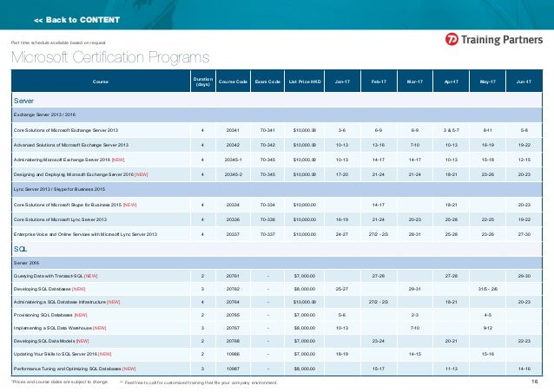Click the 'Jun-17' column header
The width and height of the screenshot is (554, 392).
pos(524,82)
